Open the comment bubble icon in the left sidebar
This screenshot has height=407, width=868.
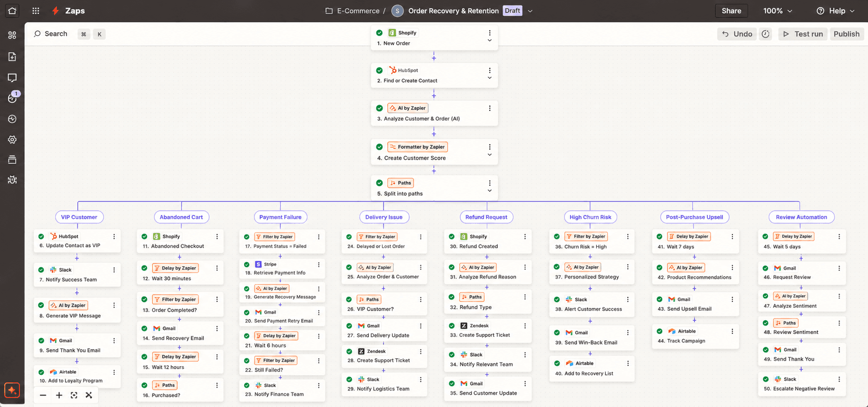12,78
